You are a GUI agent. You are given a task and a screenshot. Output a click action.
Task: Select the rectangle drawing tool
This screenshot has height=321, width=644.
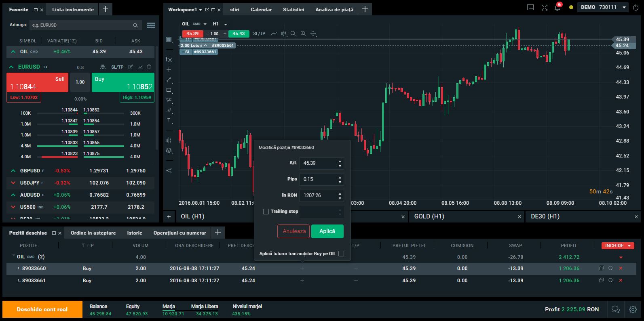point(169,90)
